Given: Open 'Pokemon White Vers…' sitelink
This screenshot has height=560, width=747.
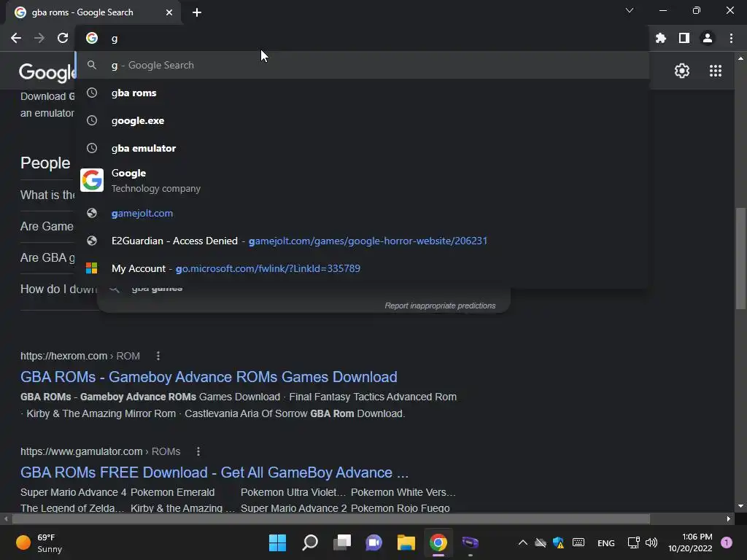Looking at the screenshot, I should (x=403, y=492).
